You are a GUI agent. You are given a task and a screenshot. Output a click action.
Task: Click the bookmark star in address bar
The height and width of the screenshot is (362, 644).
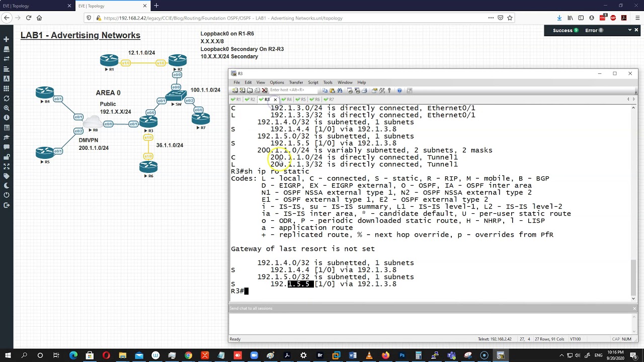[510, 18]
